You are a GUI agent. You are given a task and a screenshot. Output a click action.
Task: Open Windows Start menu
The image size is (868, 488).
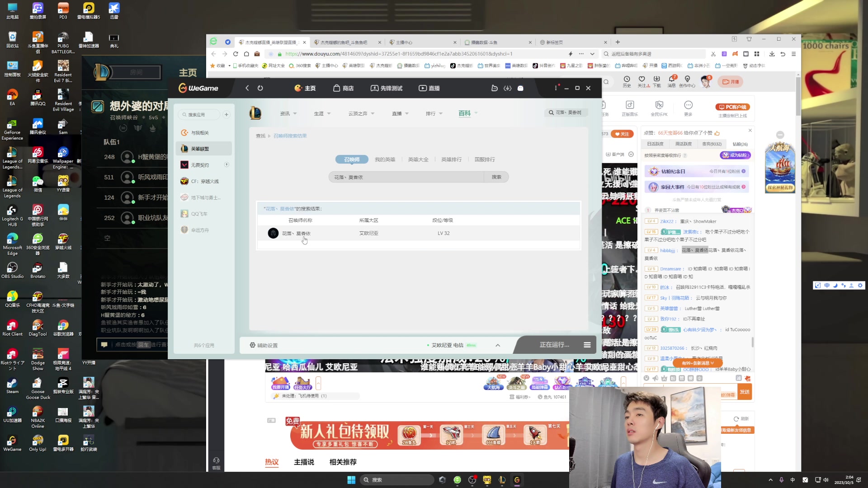351,480
